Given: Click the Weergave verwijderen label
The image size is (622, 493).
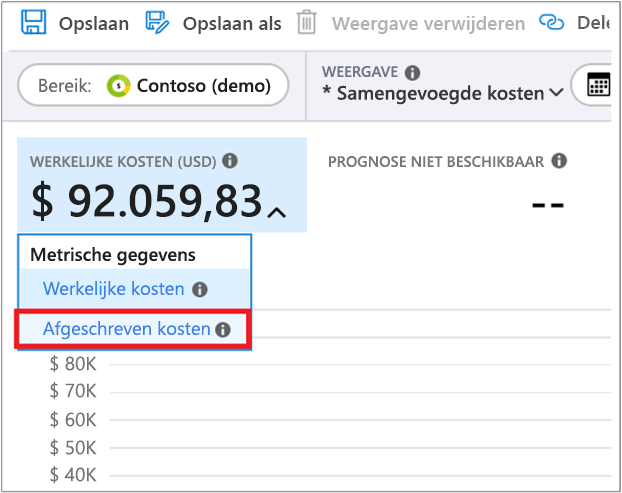Looking at the screenshot, I should pyautogui.click(x=428, y=24).
